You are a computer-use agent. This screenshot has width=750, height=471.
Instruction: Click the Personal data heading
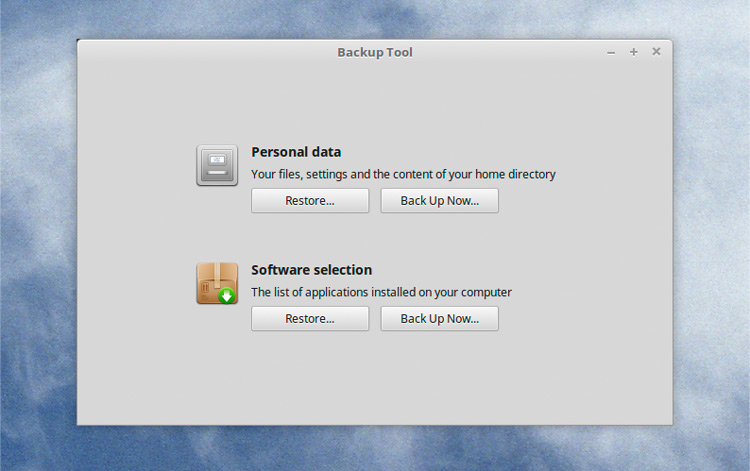point(296,152)
